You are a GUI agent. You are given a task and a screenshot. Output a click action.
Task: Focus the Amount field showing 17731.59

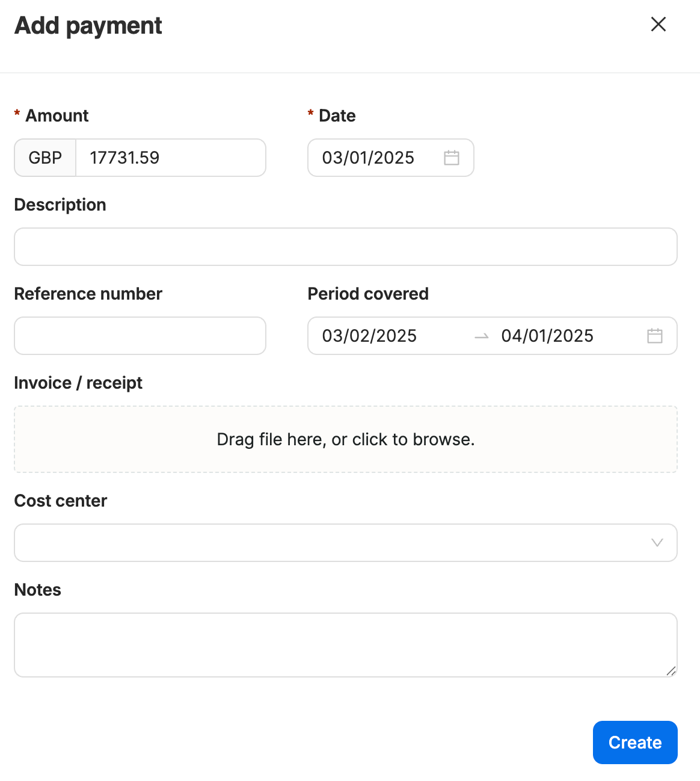point(170,158)
